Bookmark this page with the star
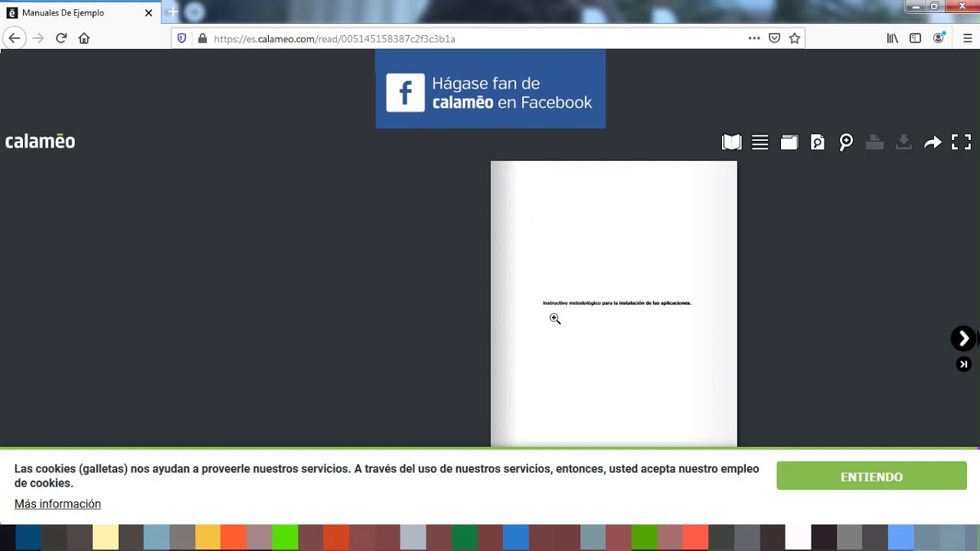The height and width of the screenshot is (551, 980). [795, 38]
